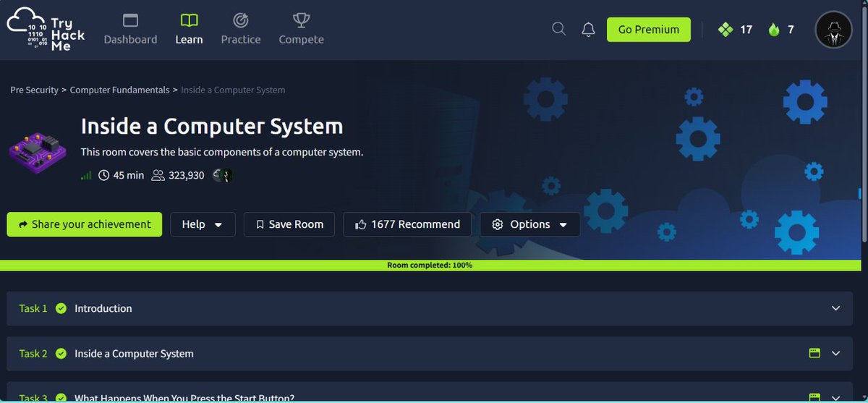Screen dimensions: 868x403
Task: Click the 323,930 users count
Action: 187,175
